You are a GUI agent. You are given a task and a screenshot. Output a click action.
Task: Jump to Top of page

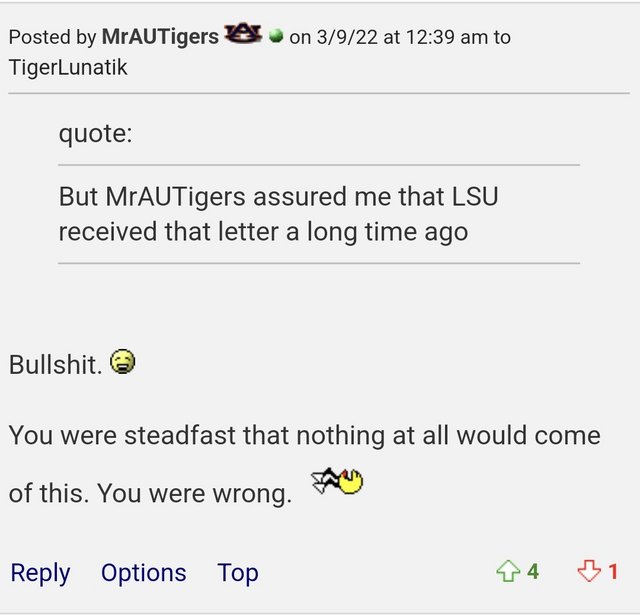pyautogui.click(x=238, y=573)
